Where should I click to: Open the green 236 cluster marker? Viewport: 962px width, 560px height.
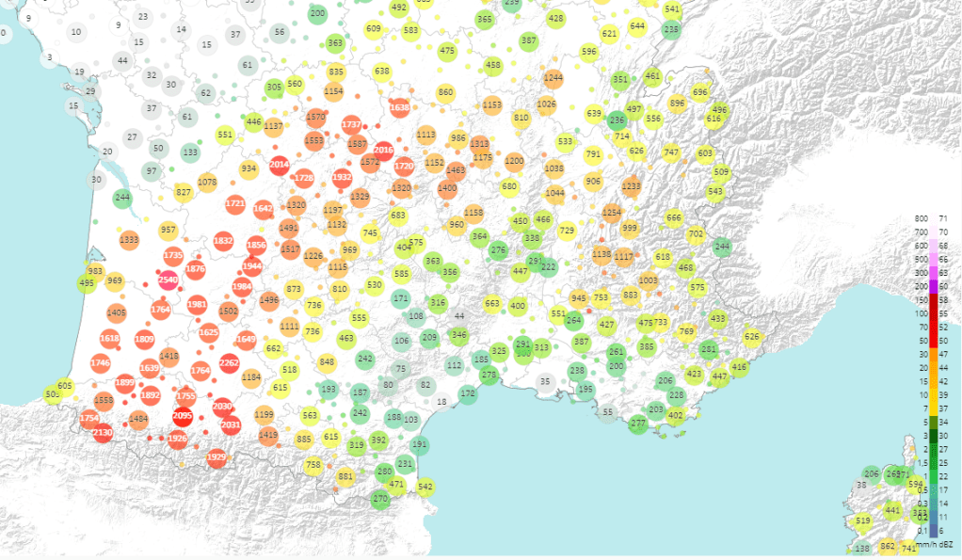617,120
